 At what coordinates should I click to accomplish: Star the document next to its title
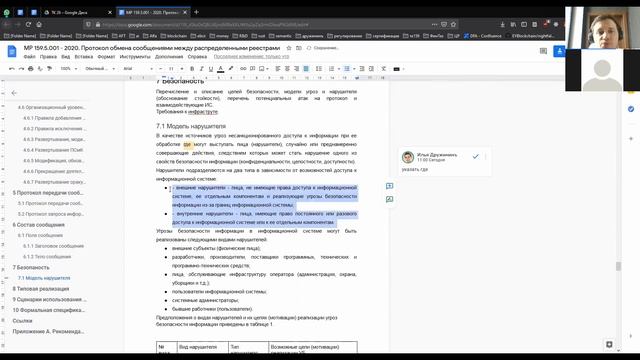click(x=289, y=48)
